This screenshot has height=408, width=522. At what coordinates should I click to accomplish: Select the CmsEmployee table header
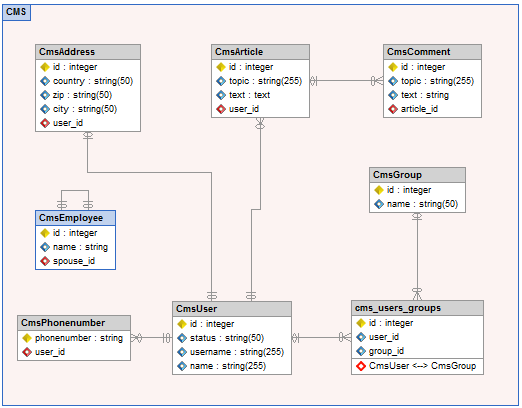pos(76,218)
